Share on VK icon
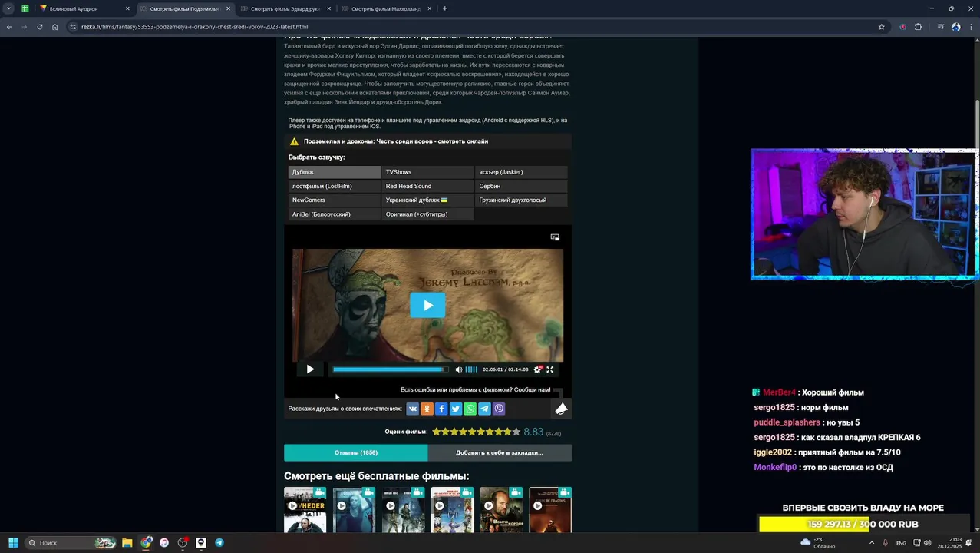Viewport: 980px width, 553px height. 412,409
